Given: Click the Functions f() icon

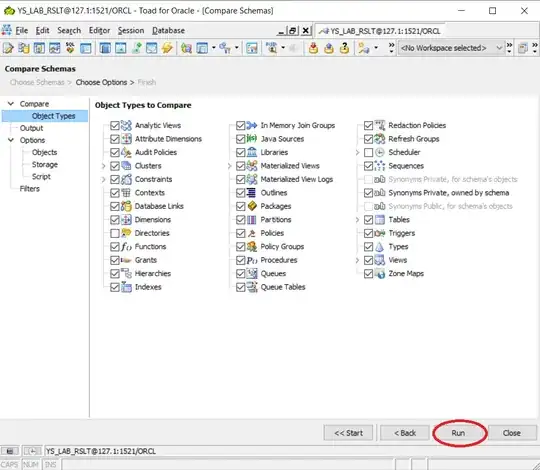Looking at the screenshot, I should point(126,247).
